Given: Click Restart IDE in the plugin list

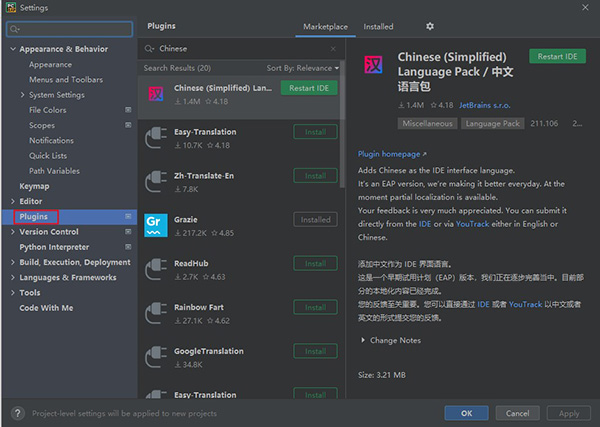Looking at the screenshot, I should [309, 88].
